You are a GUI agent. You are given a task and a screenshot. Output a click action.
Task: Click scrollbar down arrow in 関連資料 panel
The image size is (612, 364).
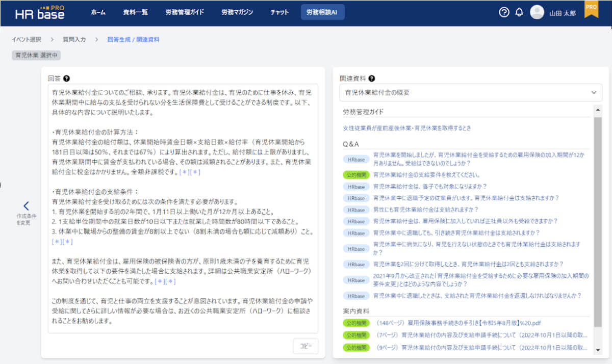[x=598, y=350]
